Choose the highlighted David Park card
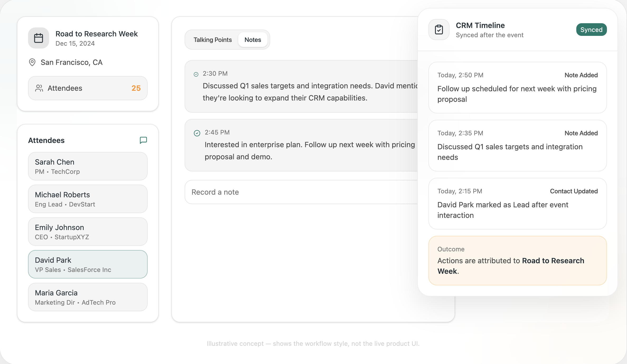 coord(88,264)
